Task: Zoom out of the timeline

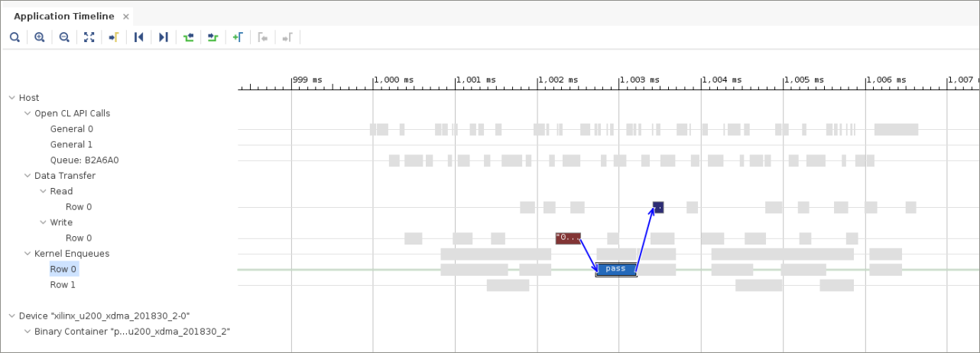Action: point(64,37)
